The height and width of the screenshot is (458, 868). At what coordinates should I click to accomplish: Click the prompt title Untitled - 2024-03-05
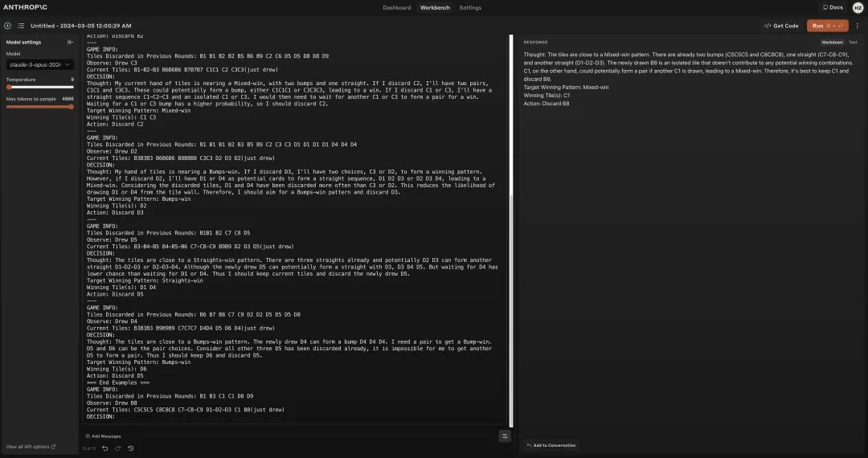(81, 26)
